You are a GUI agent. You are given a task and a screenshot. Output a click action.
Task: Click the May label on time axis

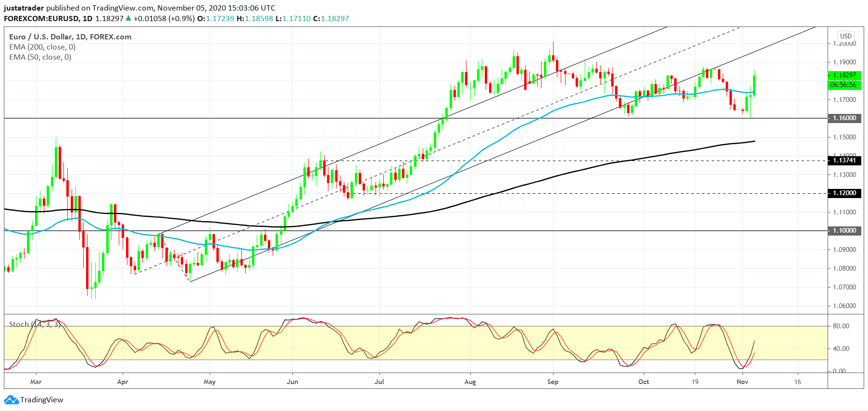(210, 382)
